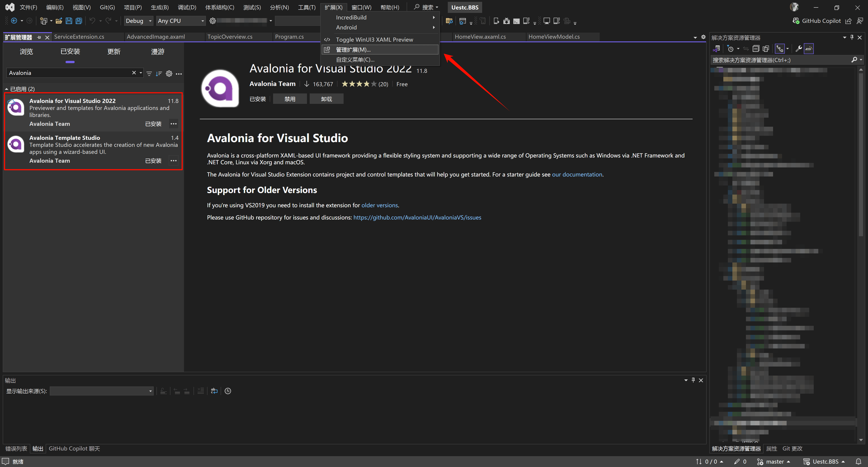Toggle view nesting button in Solution Explorer

780,49
